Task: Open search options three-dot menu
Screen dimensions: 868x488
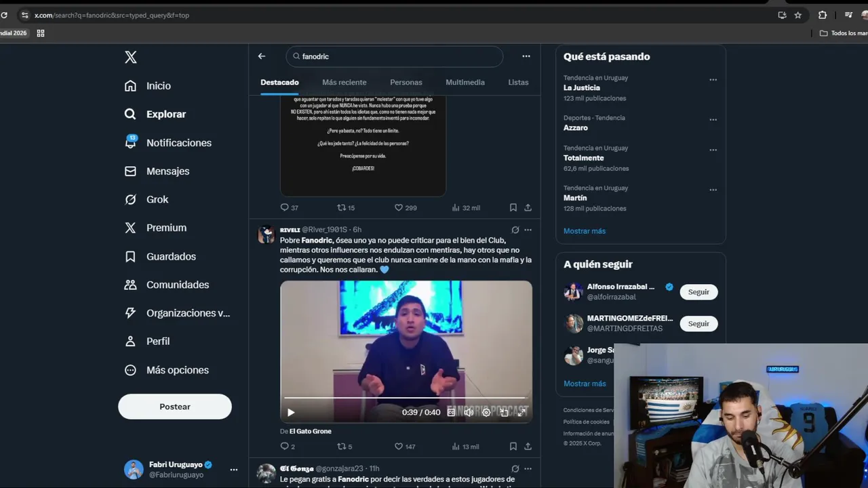Action: tap(526, 56)
